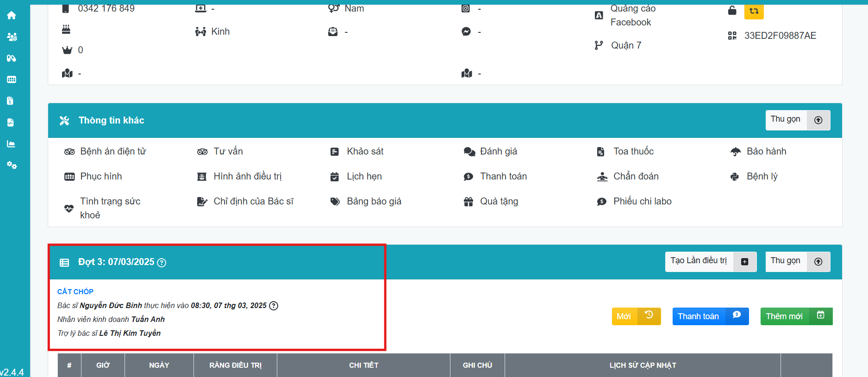868x377 pixels.
Task: Click the yellow Mới status button
Action: [636, 316]
